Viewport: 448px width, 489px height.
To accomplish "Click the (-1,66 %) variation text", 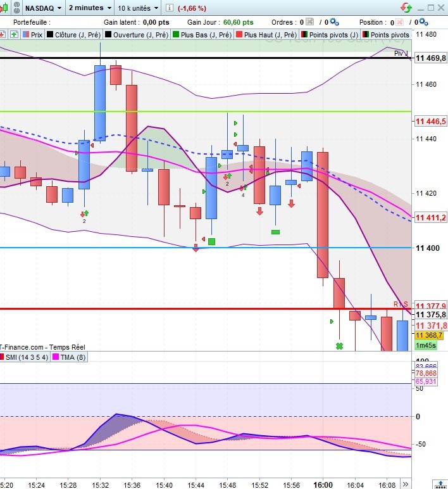I will pyautogui.click(x=192, y=8).
